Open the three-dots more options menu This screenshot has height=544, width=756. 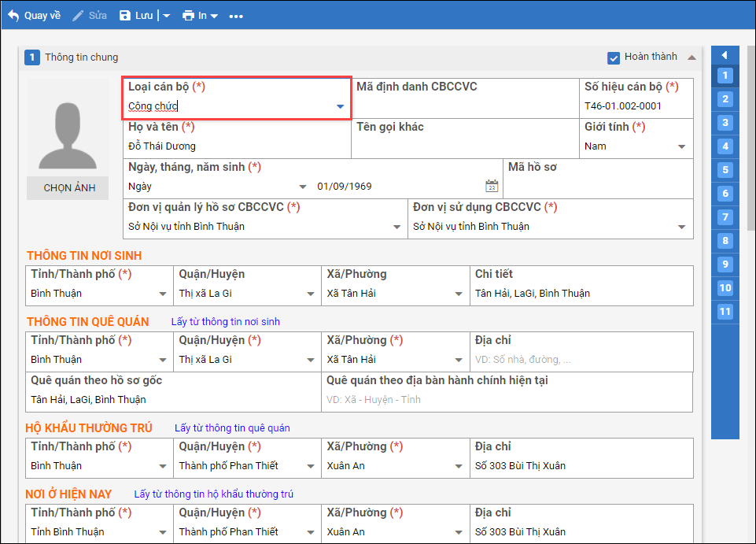tap(236, 17)
